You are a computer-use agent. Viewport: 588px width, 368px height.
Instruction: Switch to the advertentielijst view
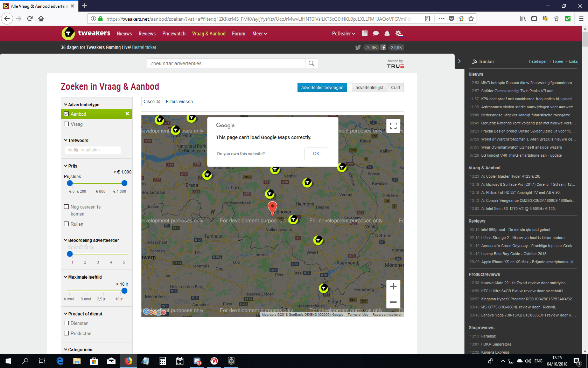click(369, 88)
